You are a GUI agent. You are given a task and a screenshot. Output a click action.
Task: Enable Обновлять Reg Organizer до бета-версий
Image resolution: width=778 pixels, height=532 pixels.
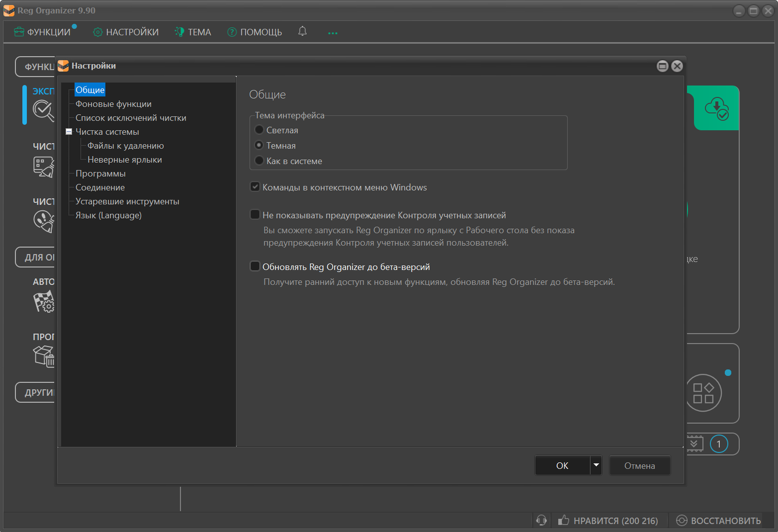click(x=255, y=267)
